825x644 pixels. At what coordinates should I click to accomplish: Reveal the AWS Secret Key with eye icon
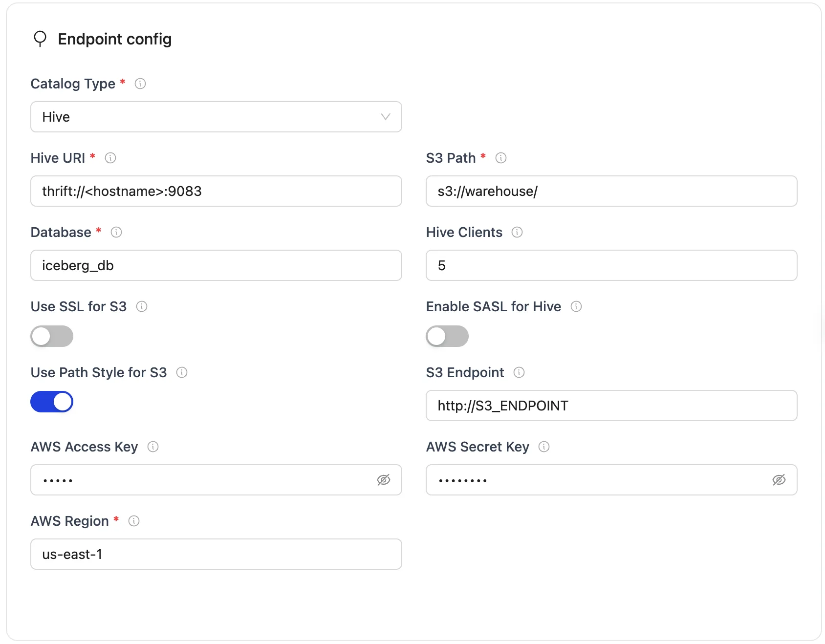click(779, 480)
